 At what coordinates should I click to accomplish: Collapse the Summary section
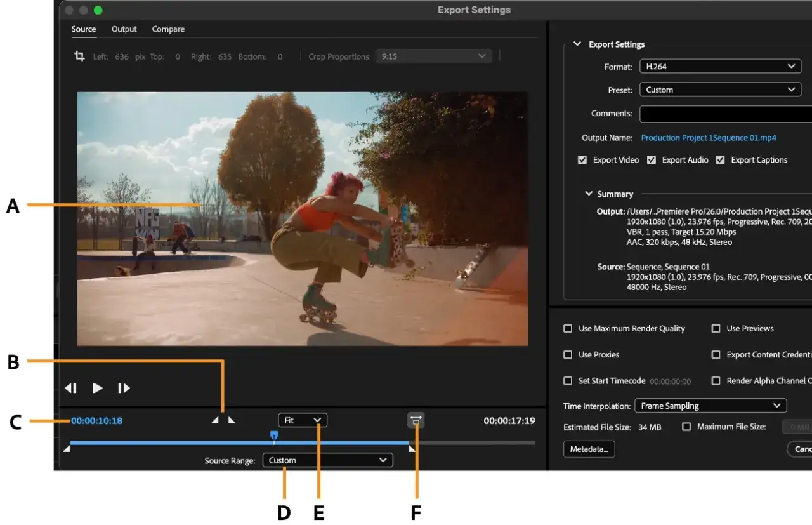pos(589,194)
